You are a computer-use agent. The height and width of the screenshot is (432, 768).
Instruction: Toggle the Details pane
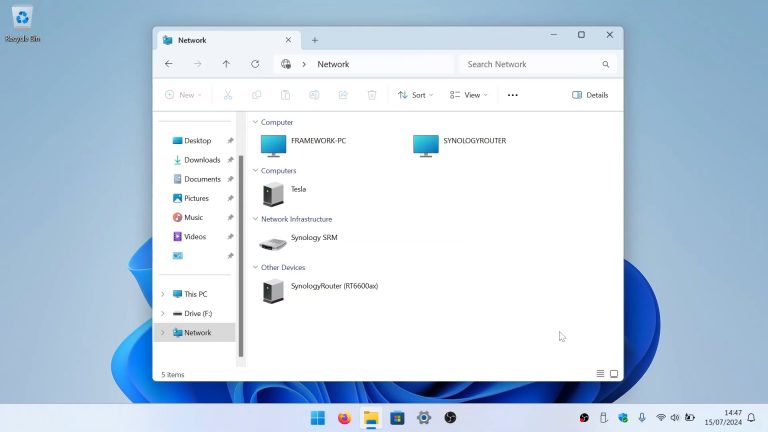tap(590, 95)
